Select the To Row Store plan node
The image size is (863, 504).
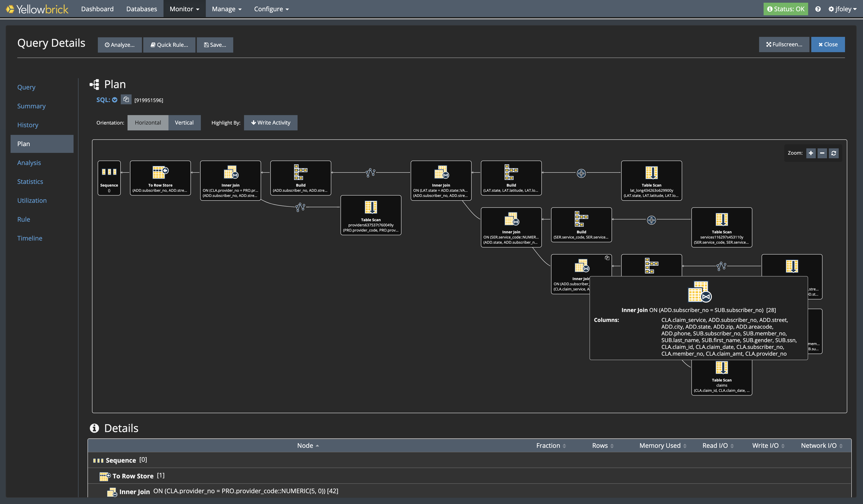coord(160,178)
